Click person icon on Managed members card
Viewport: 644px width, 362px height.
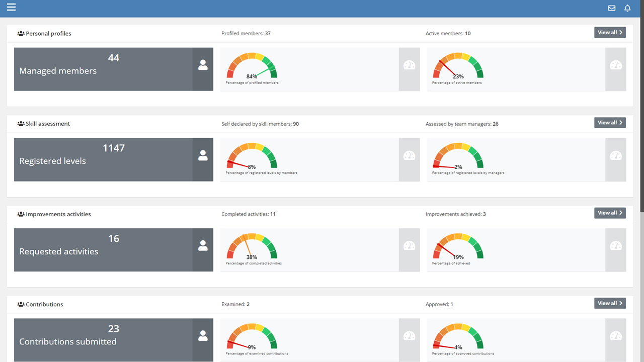[203, 65]
